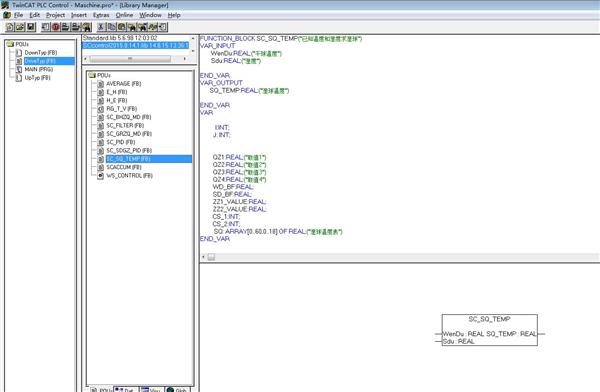Viewport: 600px width, 392px height.
Task: Select DownTyp (FB) in the project tree
Action: pyautogui.click(x=41, y=52)
